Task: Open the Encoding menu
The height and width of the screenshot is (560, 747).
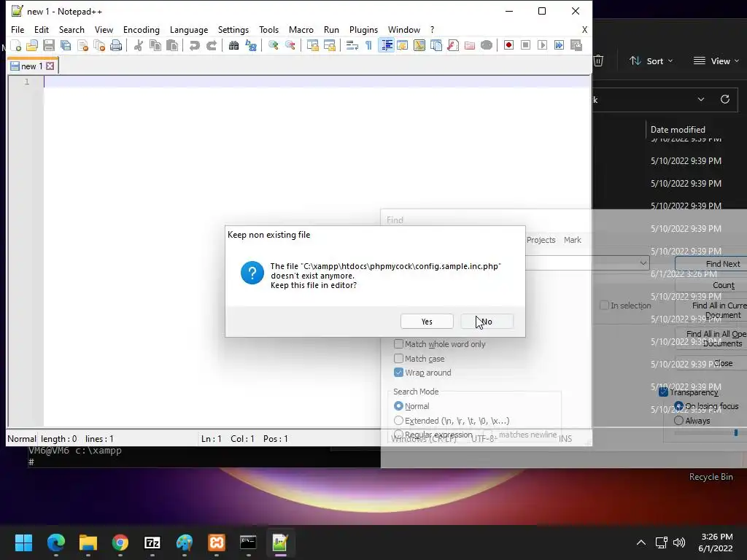Action: [142, 29]
